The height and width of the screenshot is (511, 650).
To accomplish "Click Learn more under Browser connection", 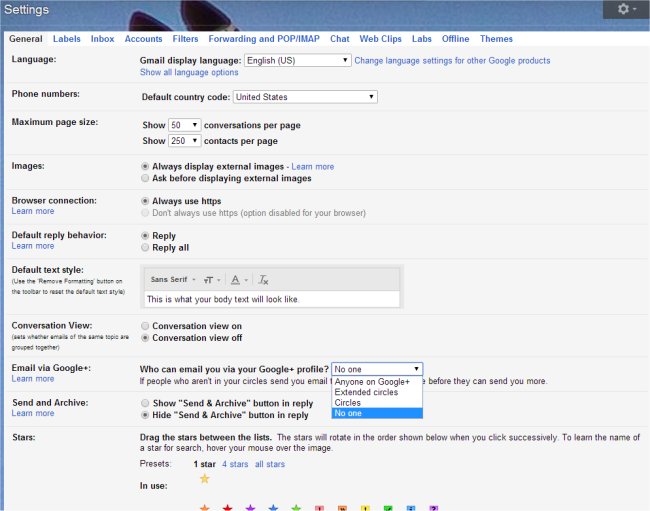I will [x=33, y=211].
